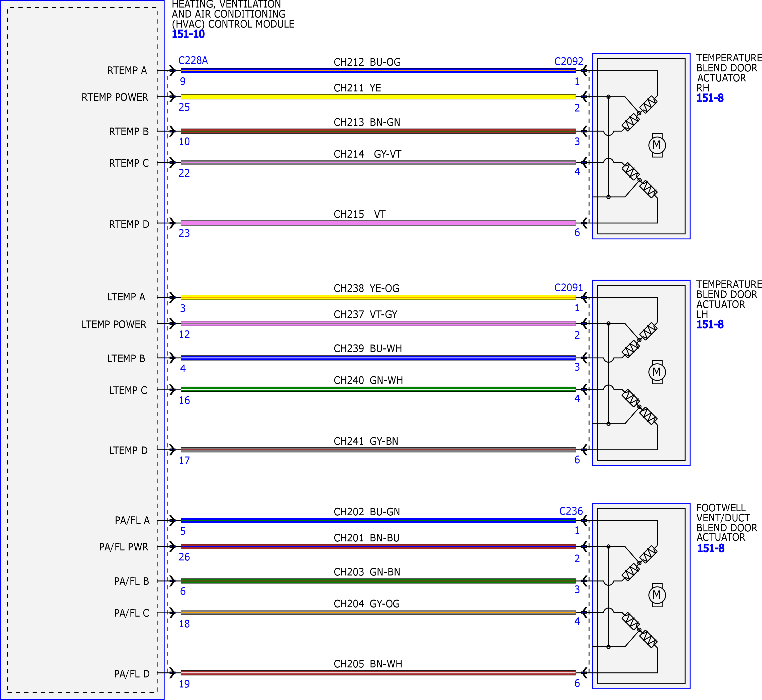Click the CH205 BN-WH wire label
This screenshot has height=700, width=762.
click(x=368, y=664)
